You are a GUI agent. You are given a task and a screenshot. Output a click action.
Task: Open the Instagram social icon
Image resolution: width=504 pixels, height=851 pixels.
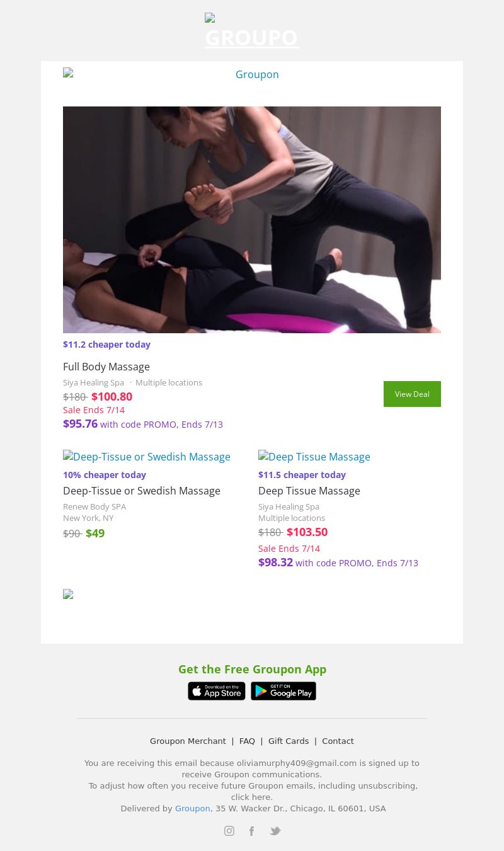point(229,831)
